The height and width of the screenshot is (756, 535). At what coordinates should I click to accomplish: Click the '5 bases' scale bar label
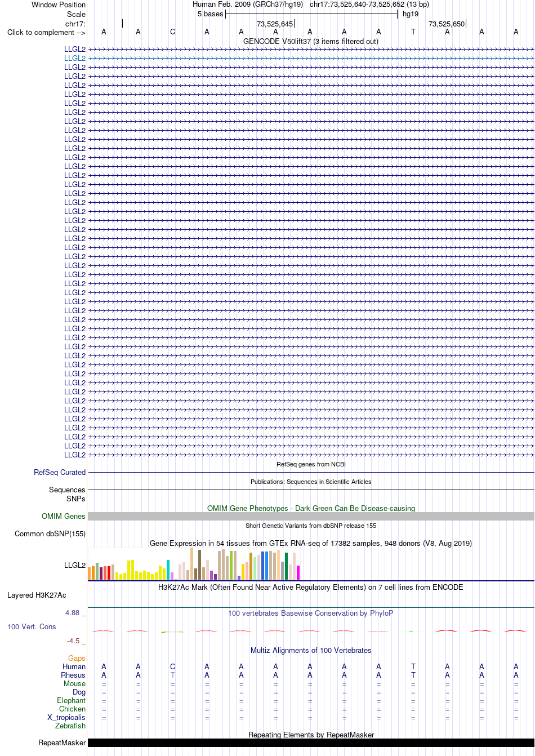pos(210,14)
